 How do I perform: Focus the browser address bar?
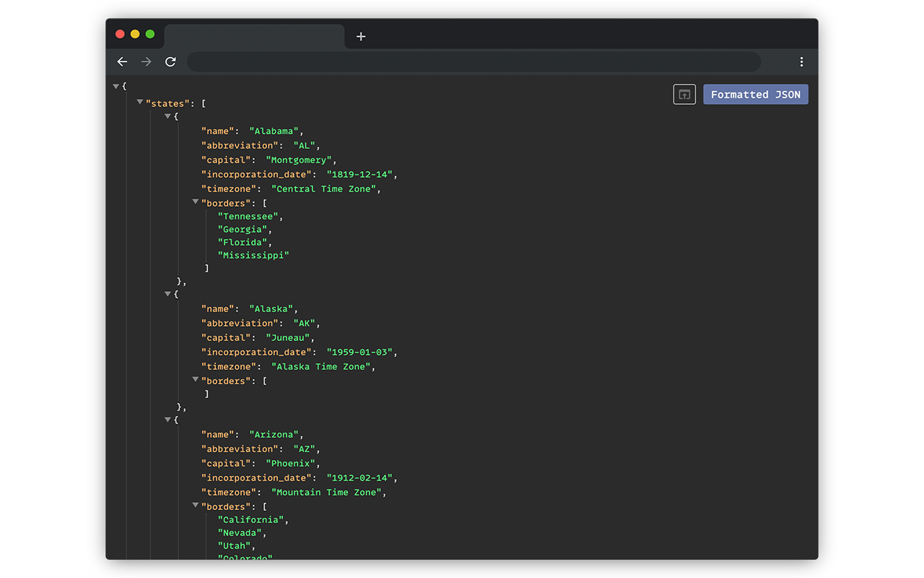474,62
